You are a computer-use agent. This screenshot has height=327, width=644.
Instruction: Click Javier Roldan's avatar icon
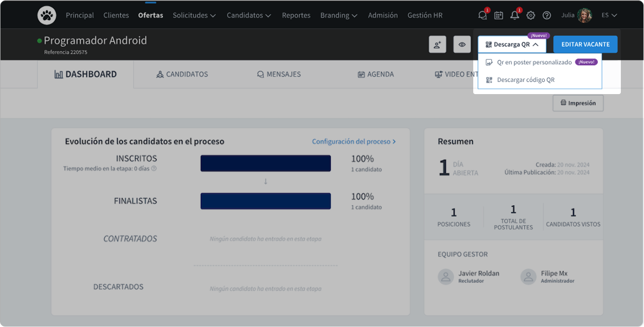445,277
